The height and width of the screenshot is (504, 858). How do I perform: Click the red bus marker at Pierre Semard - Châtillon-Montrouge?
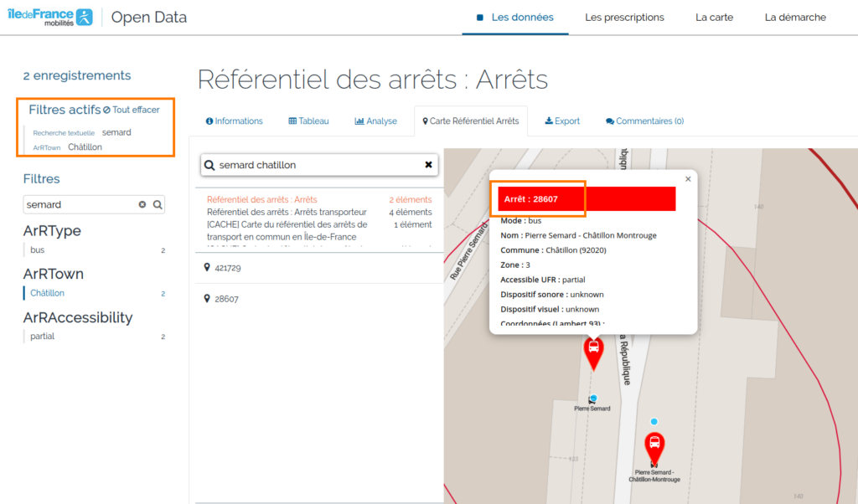point(654,445)
